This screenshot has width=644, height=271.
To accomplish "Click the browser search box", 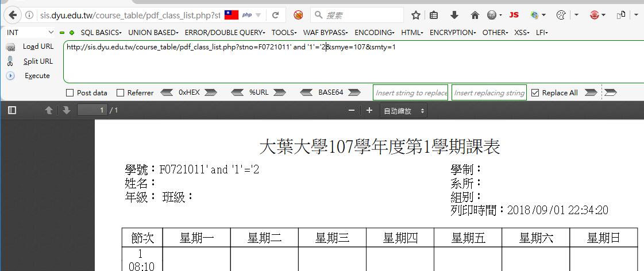I will pos(357,15).
